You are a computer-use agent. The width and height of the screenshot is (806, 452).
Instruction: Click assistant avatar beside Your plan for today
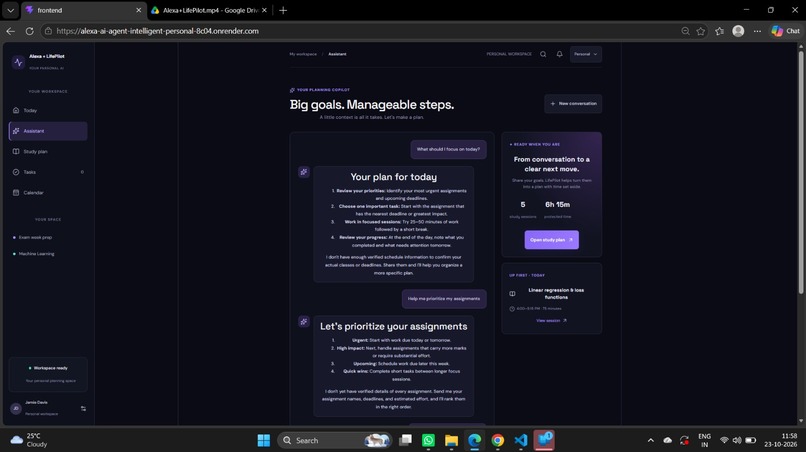click(x=304, y=172)
